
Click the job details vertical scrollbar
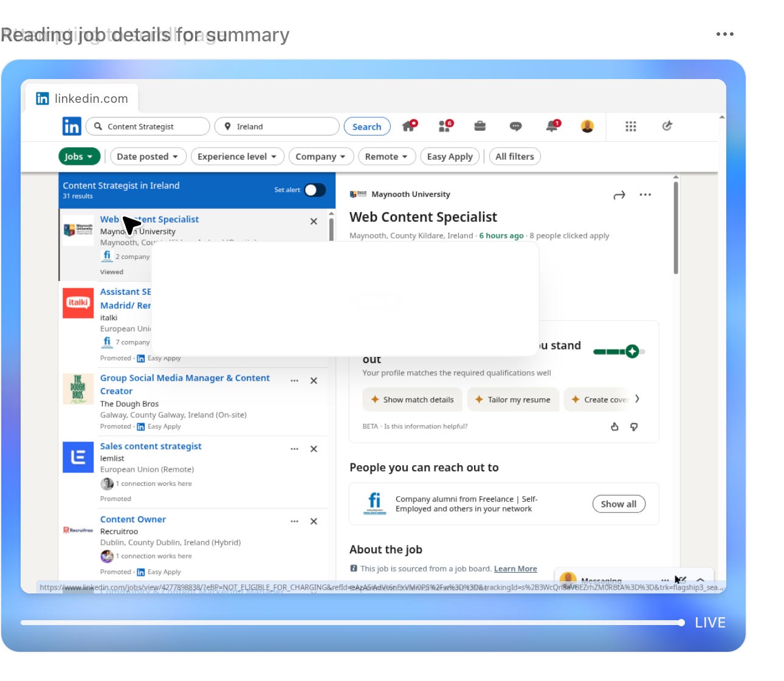[x=676, y=228]
